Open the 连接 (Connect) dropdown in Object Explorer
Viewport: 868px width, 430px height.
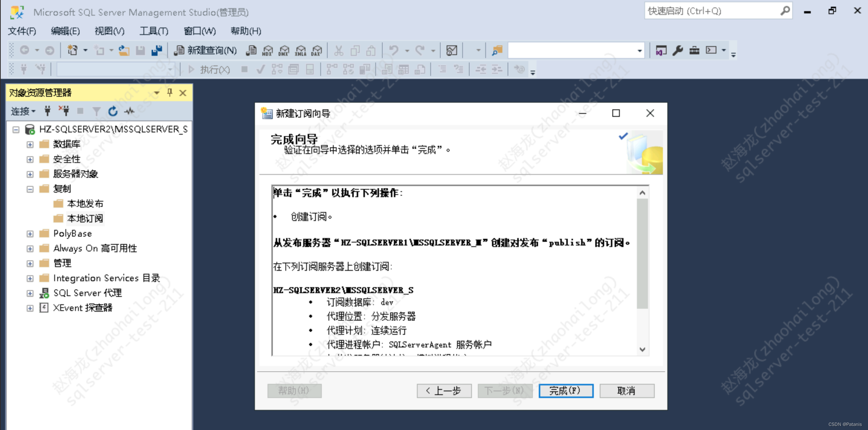click(23, 111)
